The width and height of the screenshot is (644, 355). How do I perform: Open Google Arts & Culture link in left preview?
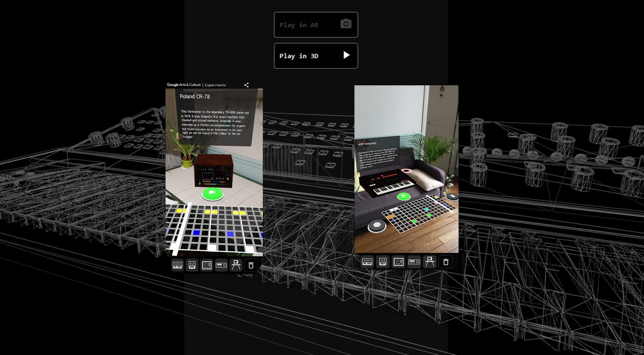[x=184, y=85]
